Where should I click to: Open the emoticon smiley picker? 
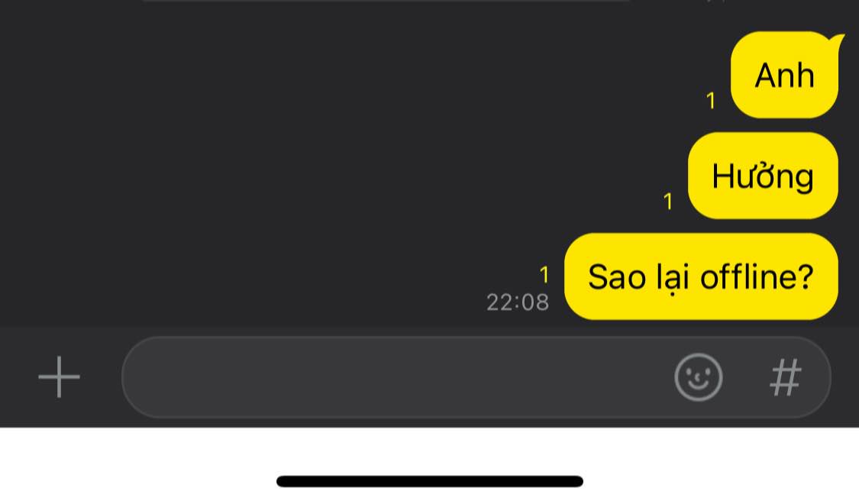698,377
